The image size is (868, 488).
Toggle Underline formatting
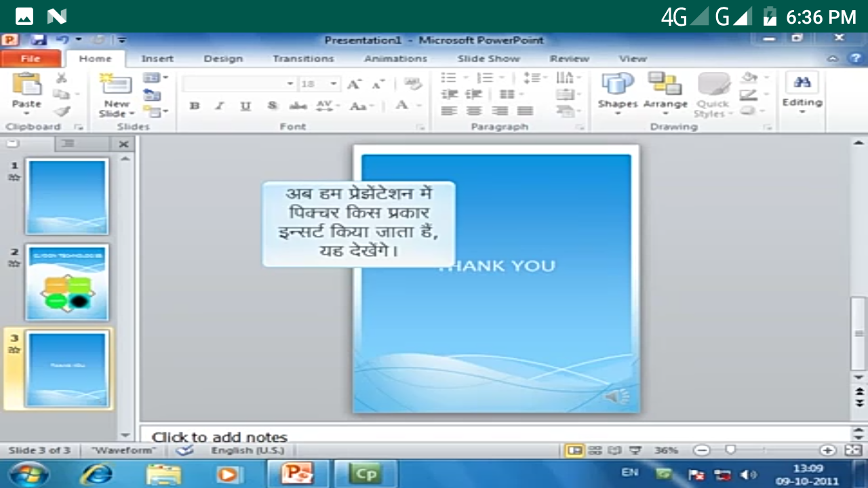click(x=245, y=106)
